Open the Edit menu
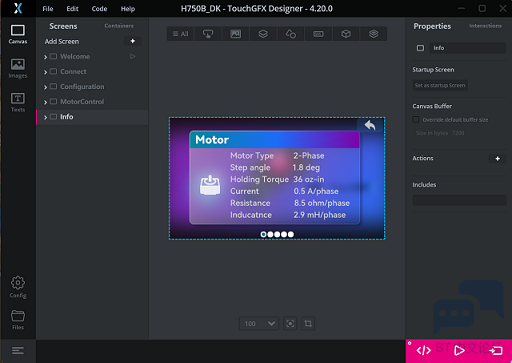 72,9
